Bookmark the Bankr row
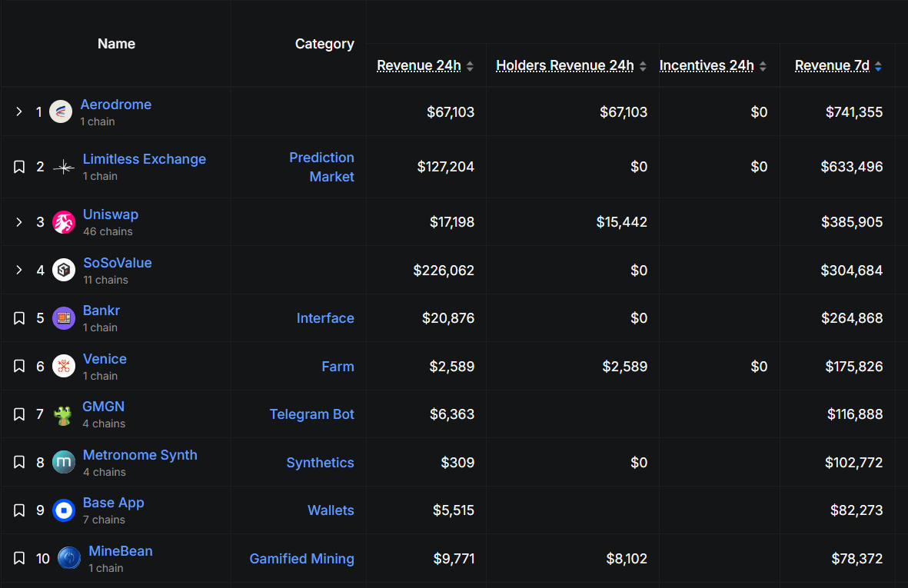This screenshot has width=908, height=588. [x=19, y=318]
